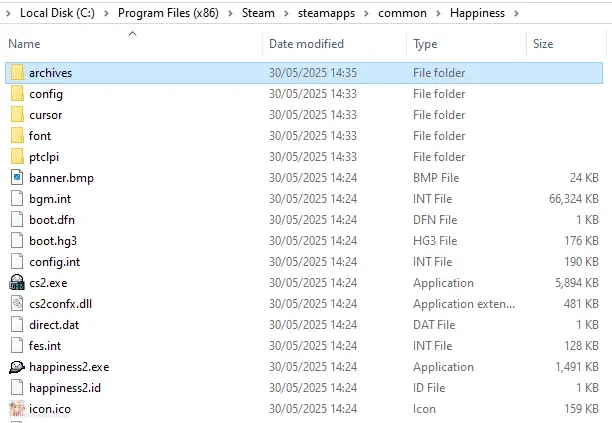Click the cs2confx.dll gear file icon
Image resolution: width=612 pixels, height=423 pixels.
coord(17,304)
